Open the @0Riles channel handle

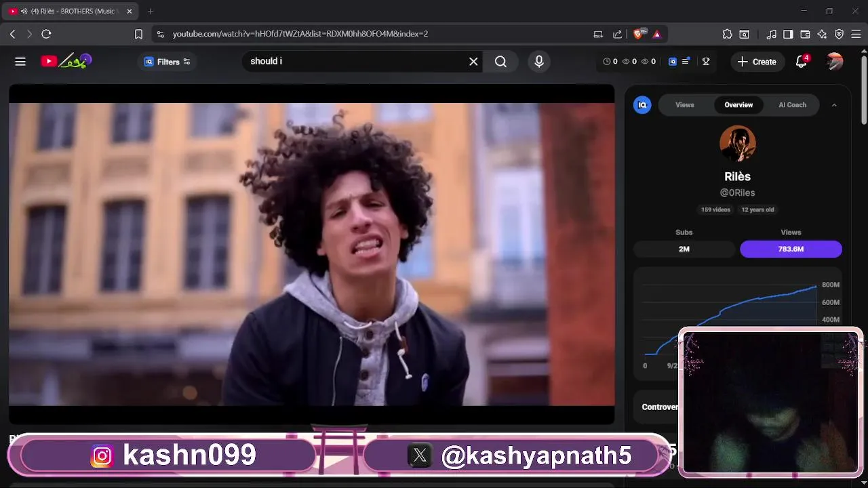[x=737, y=192]
